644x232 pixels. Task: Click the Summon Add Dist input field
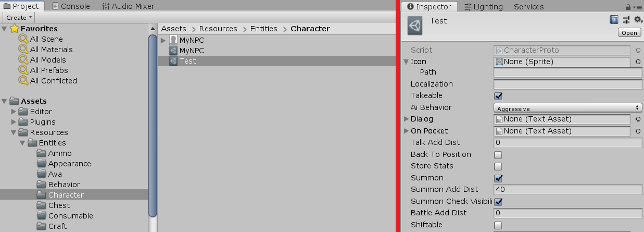(567, 190)
